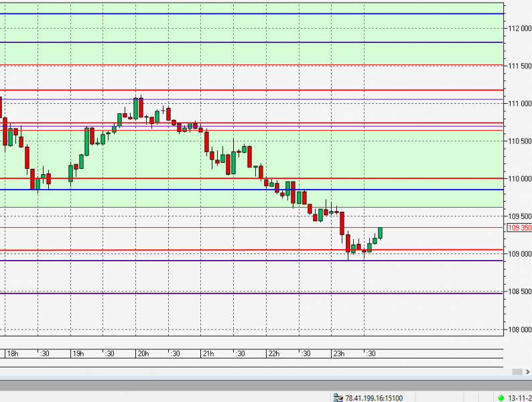Click the 110 000 price axis label
The width and height of the screenshot is (532, 402).
[x=520, y=179]
